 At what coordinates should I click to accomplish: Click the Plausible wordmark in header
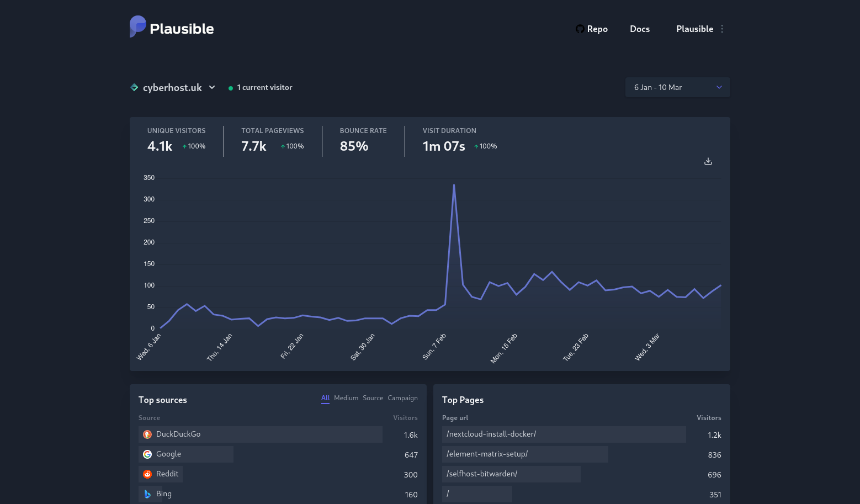[182, 29]
